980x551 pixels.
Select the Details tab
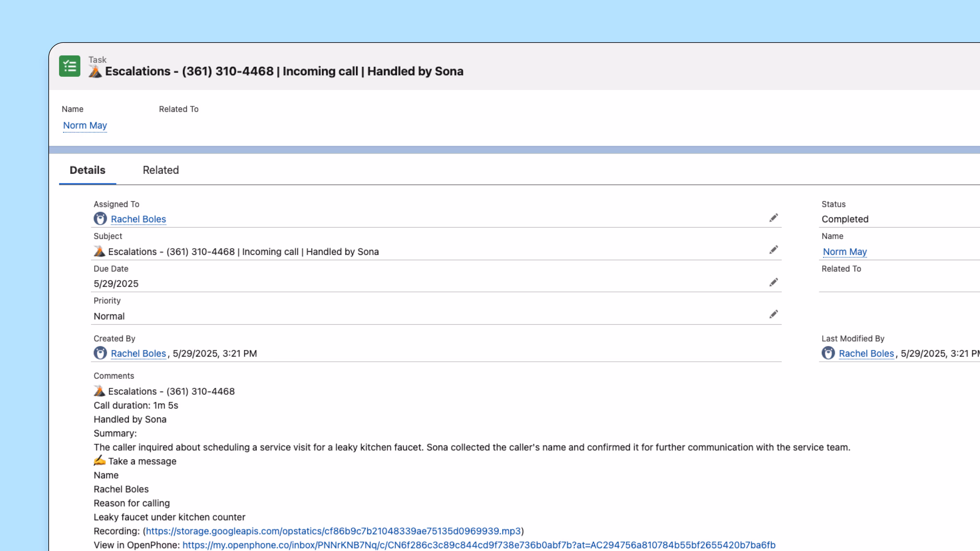click(x=88, y=170)
